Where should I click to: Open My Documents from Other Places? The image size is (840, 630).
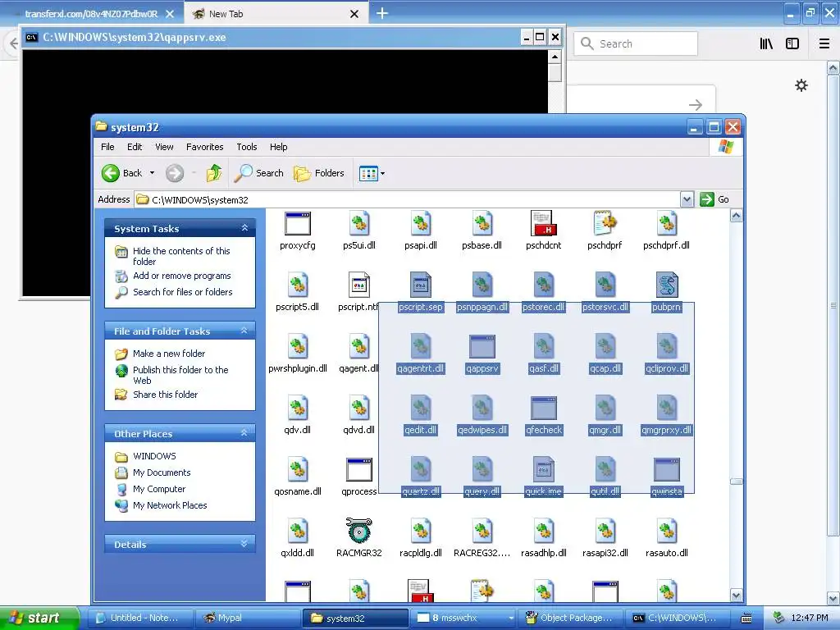(162, 472)
